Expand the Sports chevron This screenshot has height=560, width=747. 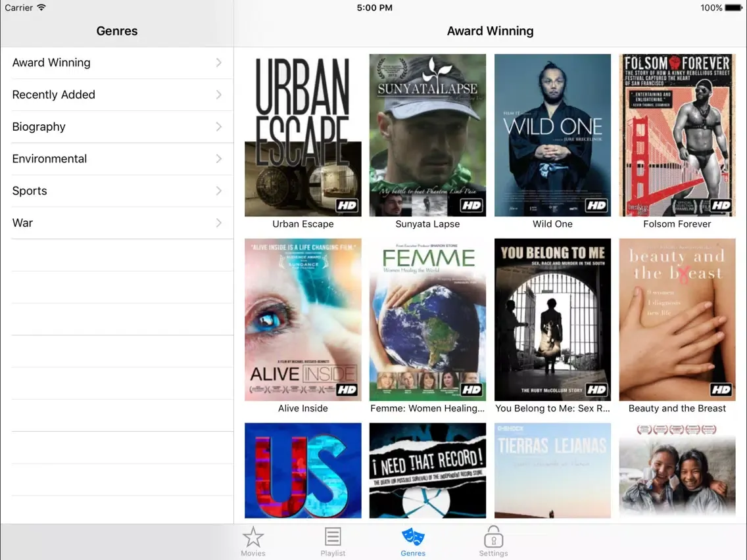tap(219, 191)
